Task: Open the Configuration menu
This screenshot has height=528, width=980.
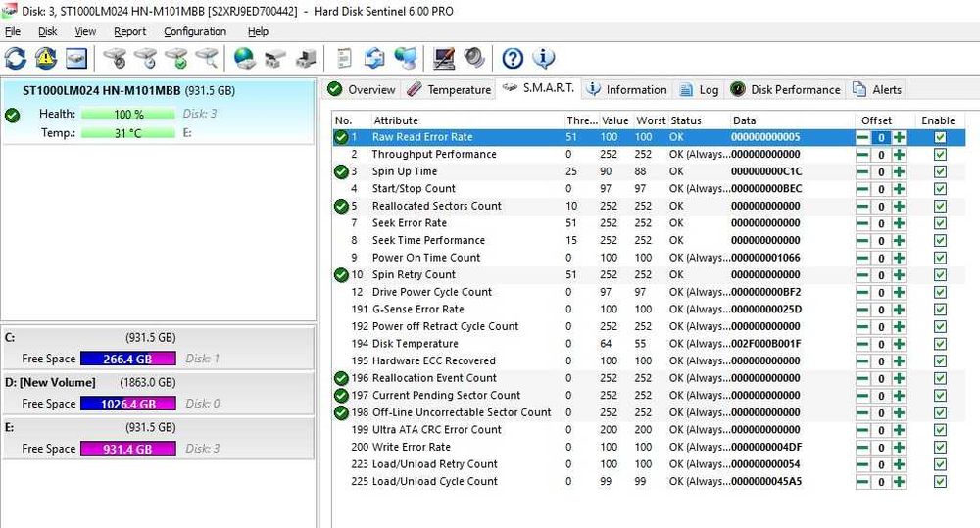Action: (195, 31)
